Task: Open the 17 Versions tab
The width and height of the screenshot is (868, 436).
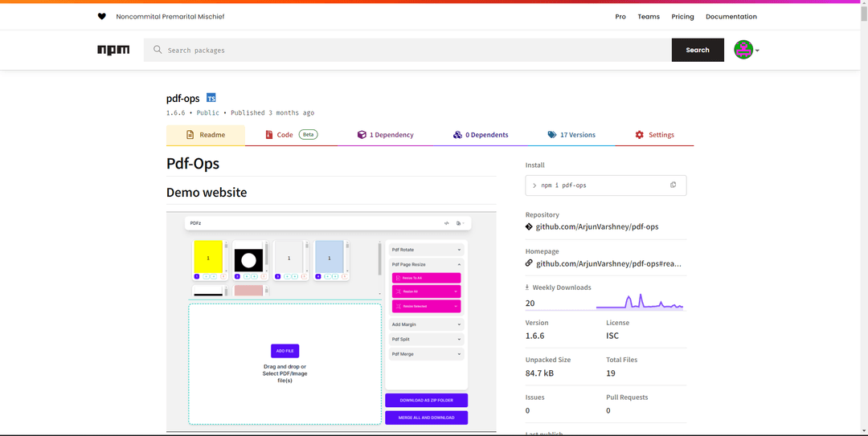Action: click(571, 135)
